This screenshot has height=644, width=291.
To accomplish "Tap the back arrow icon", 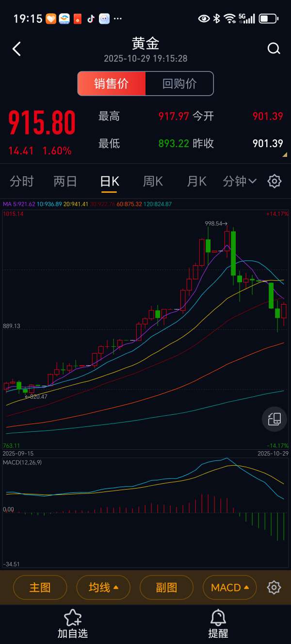I will coord(17,49).
